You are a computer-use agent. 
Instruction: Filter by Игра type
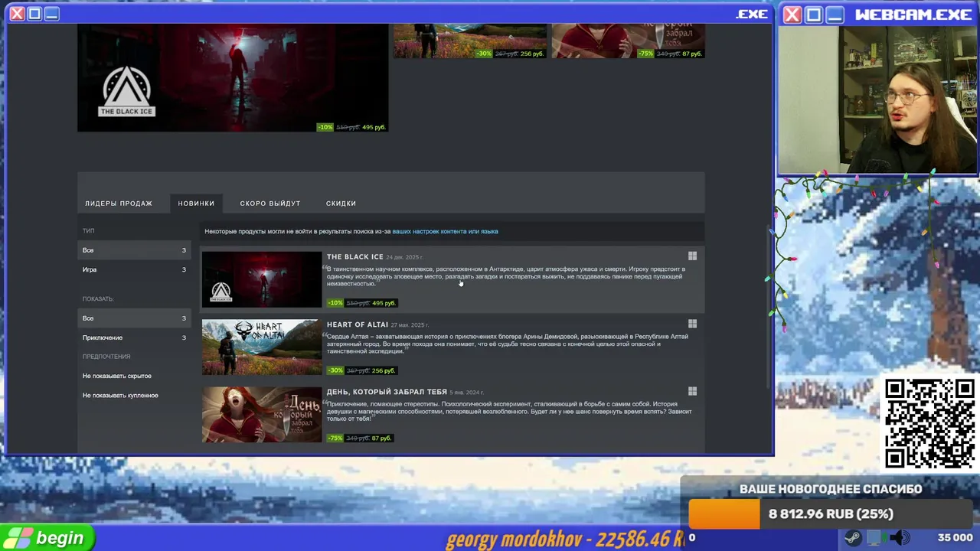pos(134,269)
